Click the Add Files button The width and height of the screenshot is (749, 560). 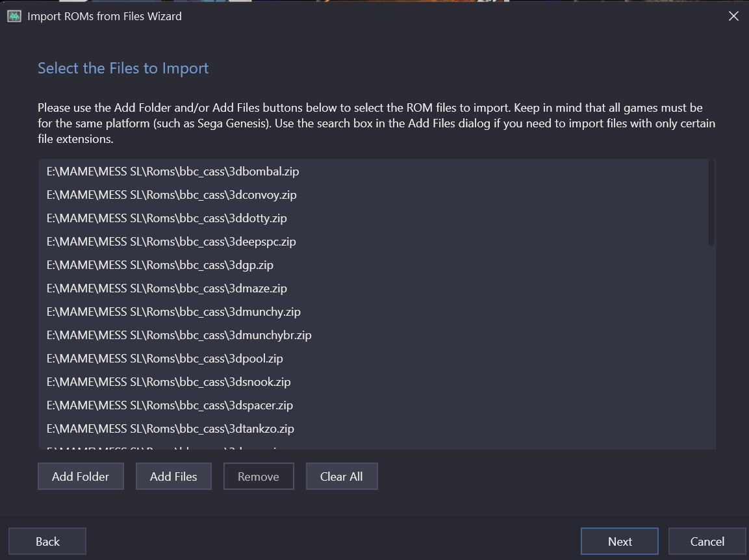click(x=173, y=476)
